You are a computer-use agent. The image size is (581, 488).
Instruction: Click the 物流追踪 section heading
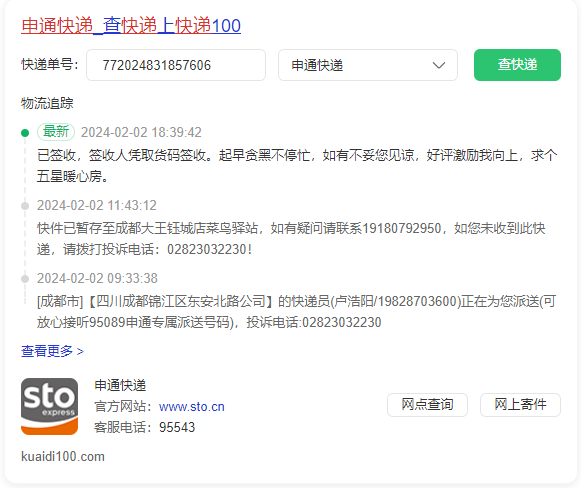47,103
